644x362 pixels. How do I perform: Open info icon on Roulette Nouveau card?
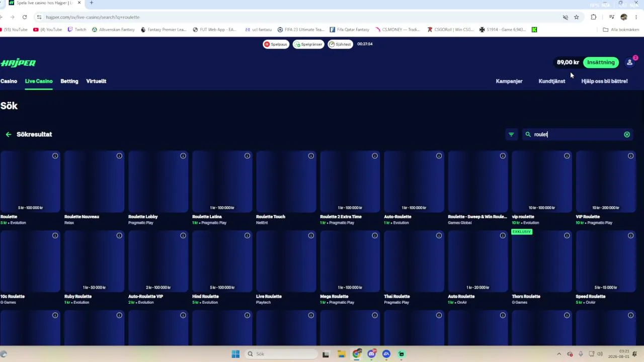pyautogui.click(x=119, y=156)
